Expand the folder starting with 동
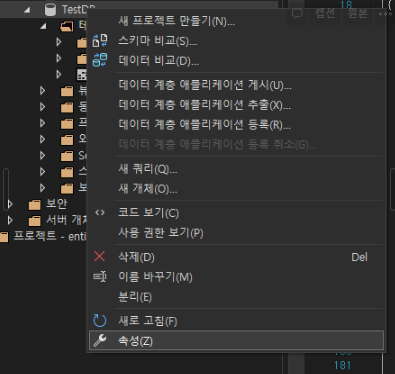395x374 pixels. (x=43, y=107)
